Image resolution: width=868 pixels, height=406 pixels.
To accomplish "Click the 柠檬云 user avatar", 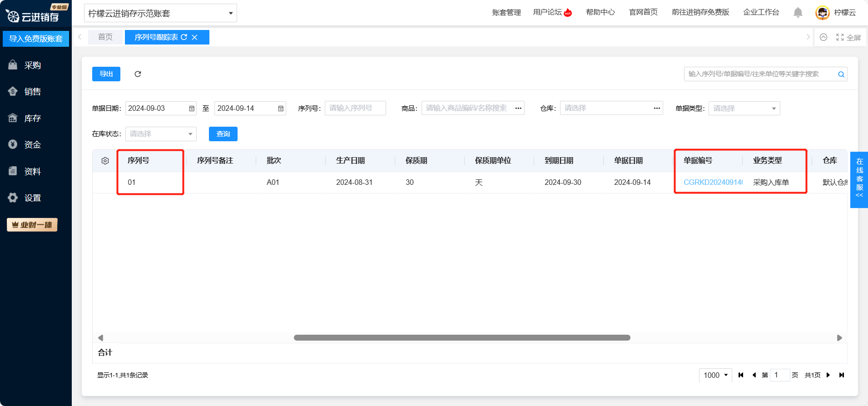I will (x=823, y=13).
